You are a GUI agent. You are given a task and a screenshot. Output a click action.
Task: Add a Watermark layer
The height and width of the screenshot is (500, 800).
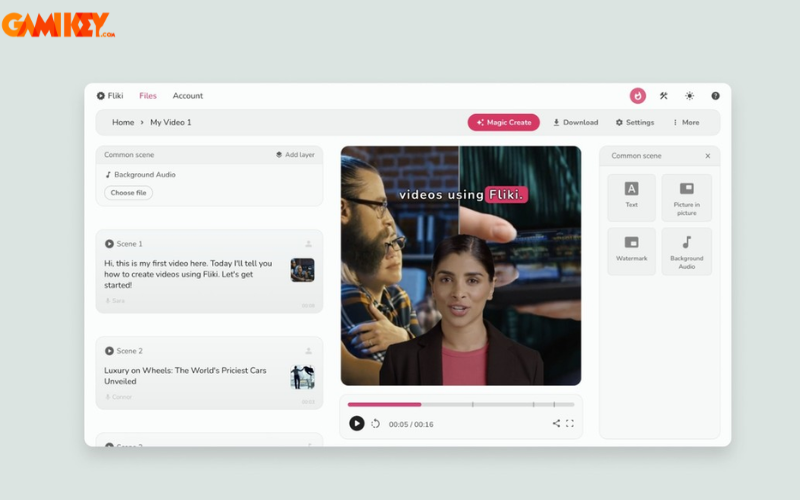click(x=632, y=252)
